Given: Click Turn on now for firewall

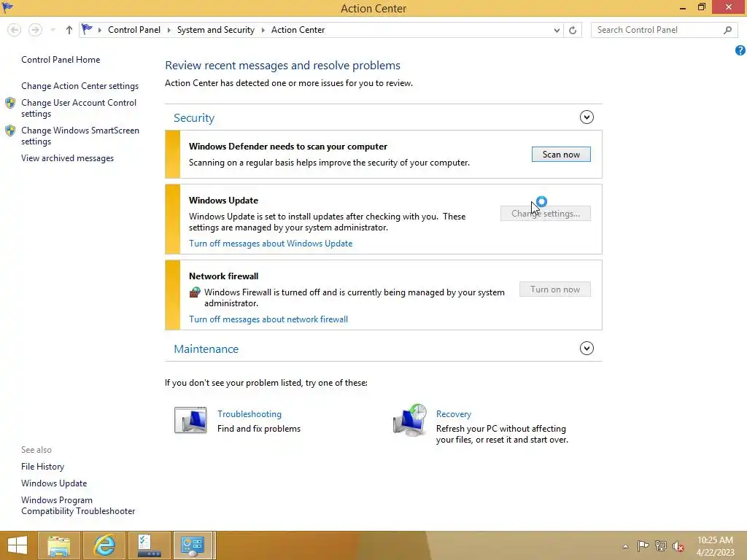Looking at the screenshot, I should coord(555,289).
